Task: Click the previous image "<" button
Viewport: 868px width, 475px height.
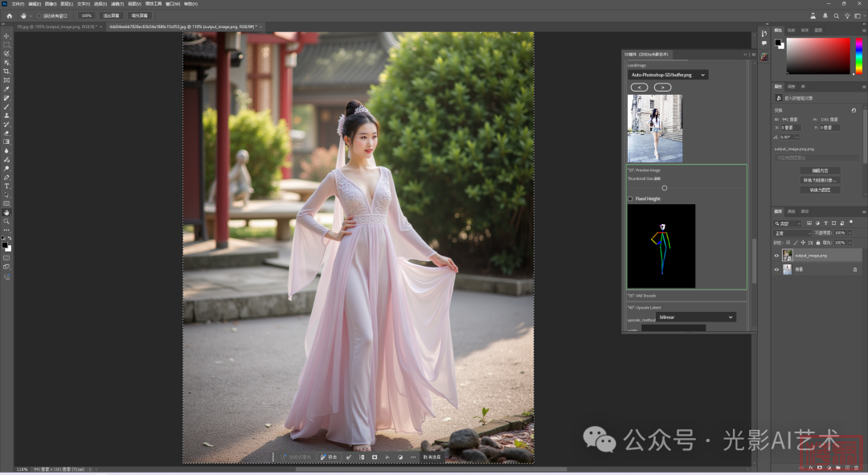Action: tap(638, 87)
